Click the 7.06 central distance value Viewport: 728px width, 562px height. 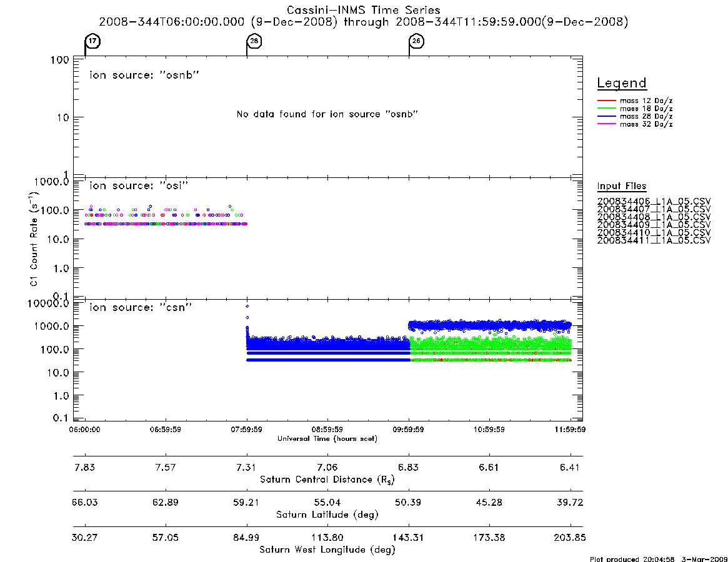point(327,467)
